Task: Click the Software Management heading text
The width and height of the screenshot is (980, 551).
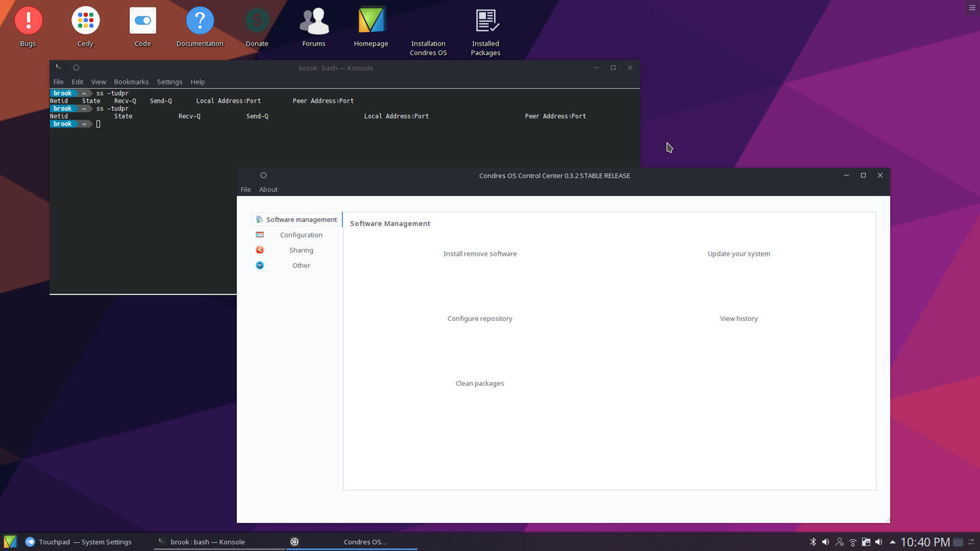Action: tap(390, 223)
